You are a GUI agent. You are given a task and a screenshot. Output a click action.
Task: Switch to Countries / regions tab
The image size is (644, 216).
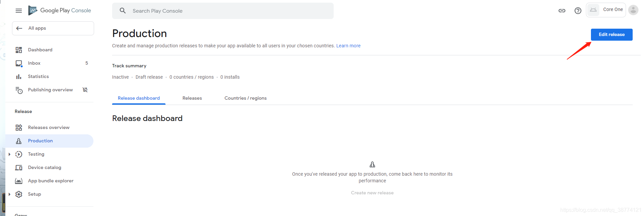coord(246,98)
